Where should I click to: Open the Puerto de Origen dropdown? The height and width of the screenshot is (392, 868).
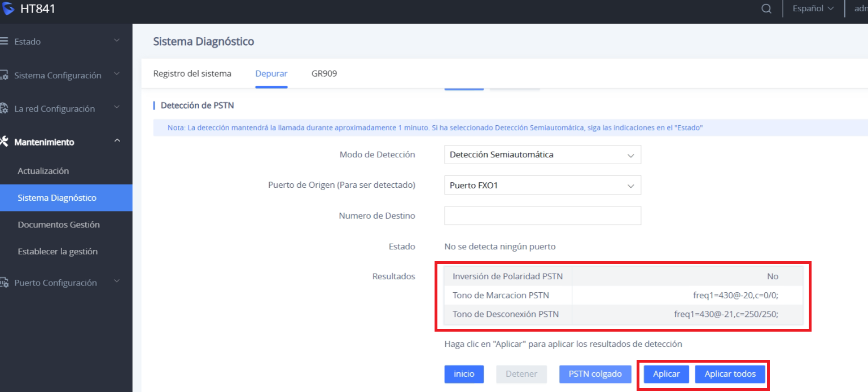pyautogui.click(x=542, y=185)
